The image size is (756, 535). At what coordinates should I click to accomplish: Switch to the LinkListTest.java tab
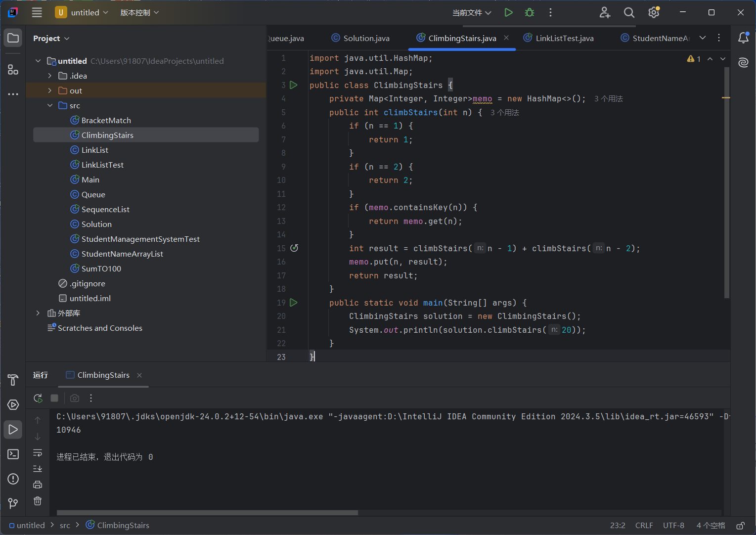(559, 38)
